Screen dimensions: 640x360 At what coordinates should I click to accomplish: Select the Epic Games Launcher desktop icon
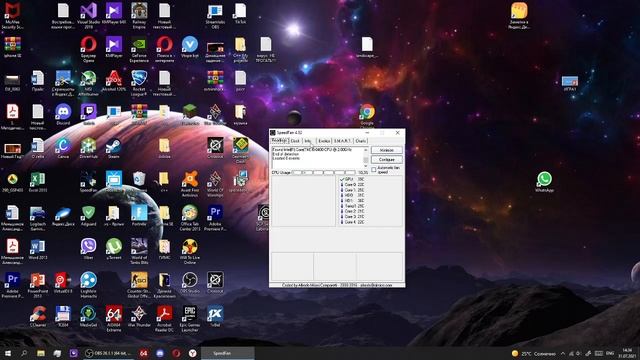click(x=190, y=319)
